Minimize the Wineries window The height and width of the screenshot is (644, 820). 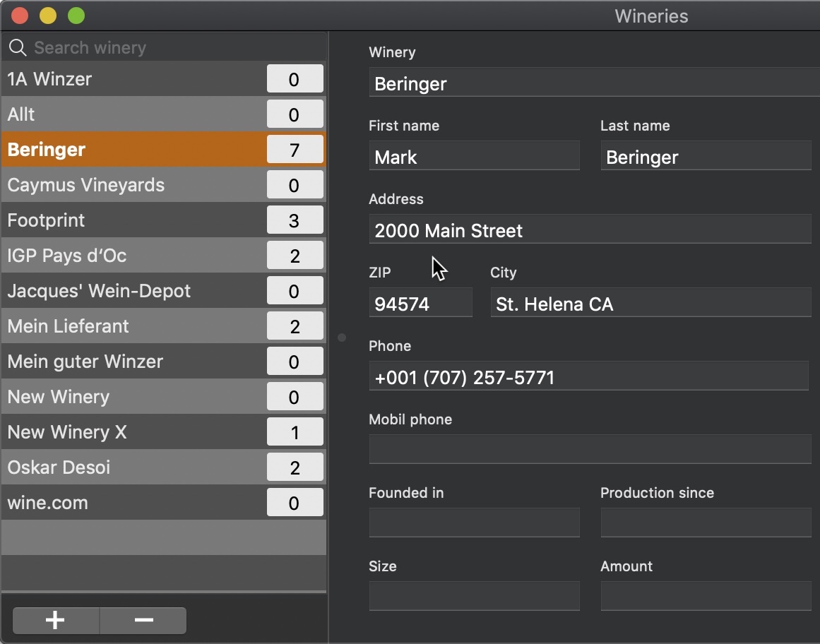[48, 16]
